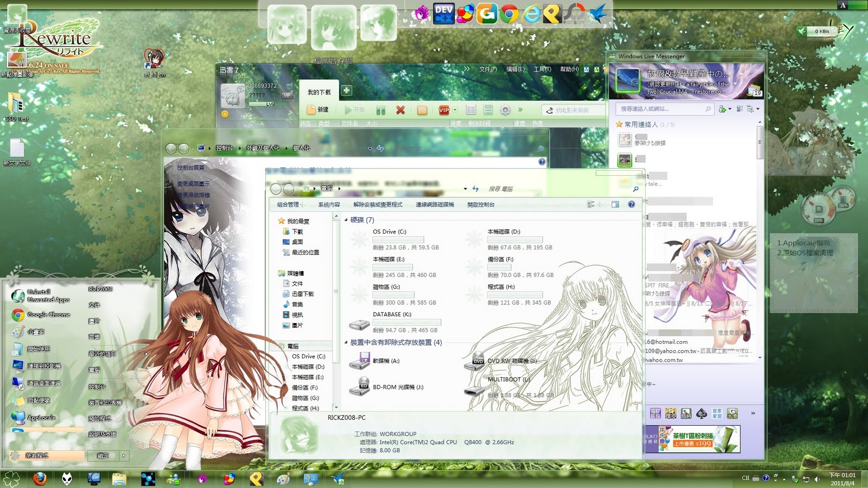Open the Paint palette icon on taskbar
868x488 pixels.
tap(283, 479)
